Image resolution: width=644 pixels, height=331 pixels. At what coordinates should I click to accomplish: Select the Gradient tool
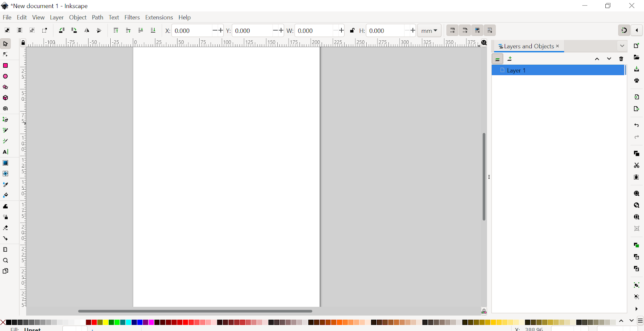click(x=6, y=163)
